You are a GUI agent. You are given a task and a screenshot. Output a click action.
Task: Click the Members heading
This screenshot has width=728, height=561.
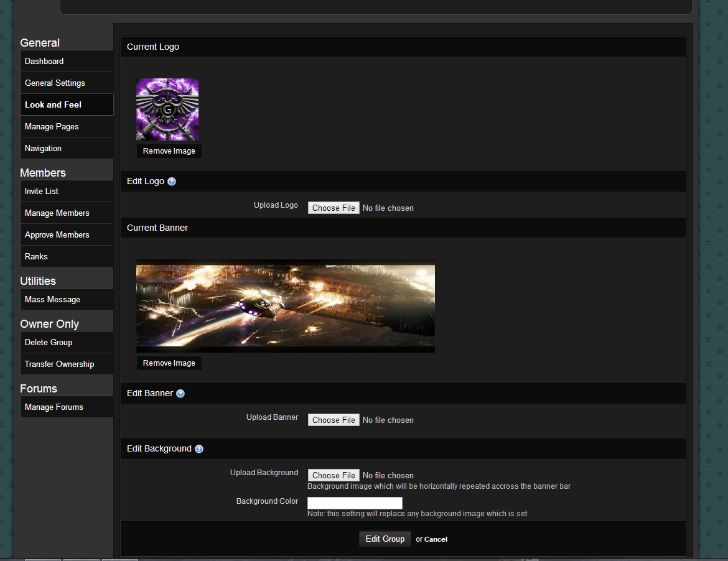(x=43, y=173)
